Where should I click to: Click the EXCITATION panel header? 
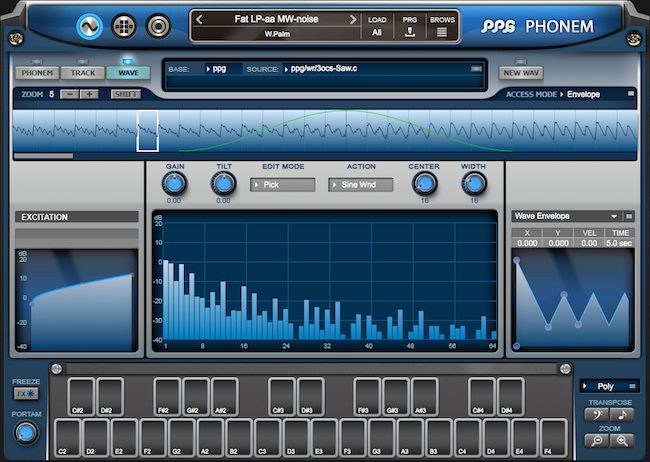pyautogui.click(x=77, y=217)
